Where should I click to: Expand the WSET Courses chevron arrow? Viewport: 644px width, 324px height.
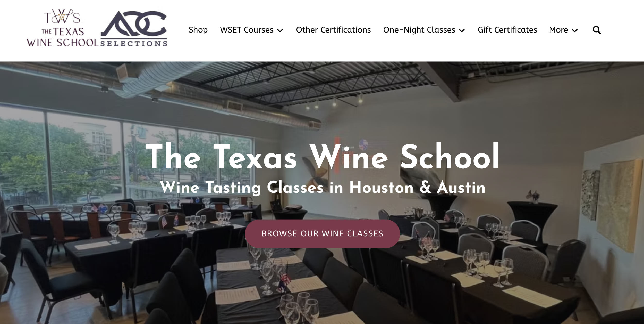click(280, 30)
